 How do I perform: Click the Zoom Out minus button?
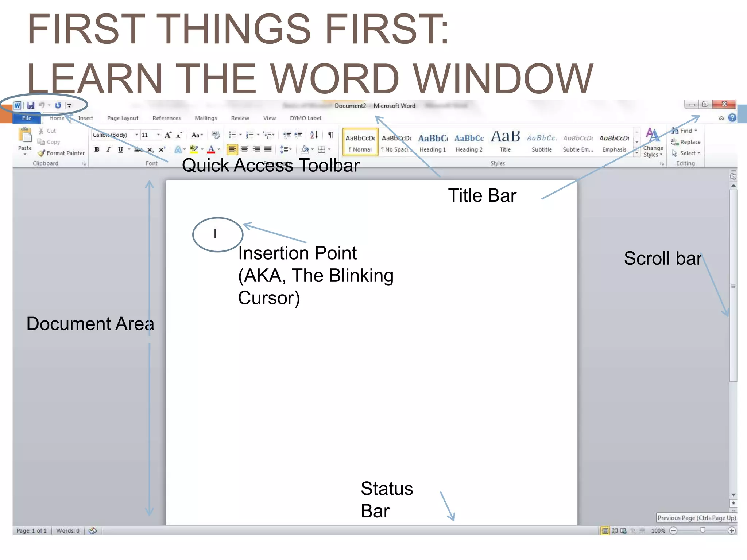pyautogui.click(x=674, y=531)
